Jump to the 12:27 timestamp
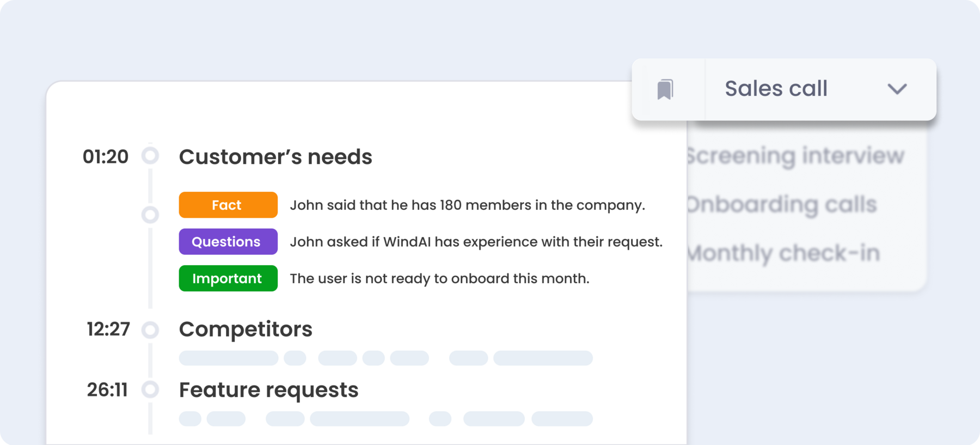Screen dimensions: 980x445 [108, 329]
